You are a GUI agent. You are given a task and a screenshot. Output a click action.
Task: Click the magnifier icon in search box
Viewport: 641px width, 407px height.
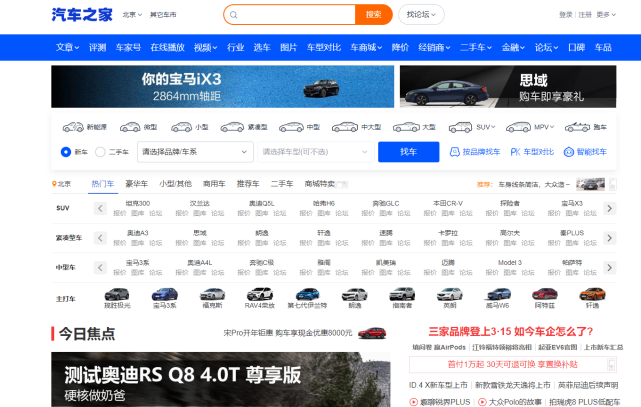tap(233, 15)
